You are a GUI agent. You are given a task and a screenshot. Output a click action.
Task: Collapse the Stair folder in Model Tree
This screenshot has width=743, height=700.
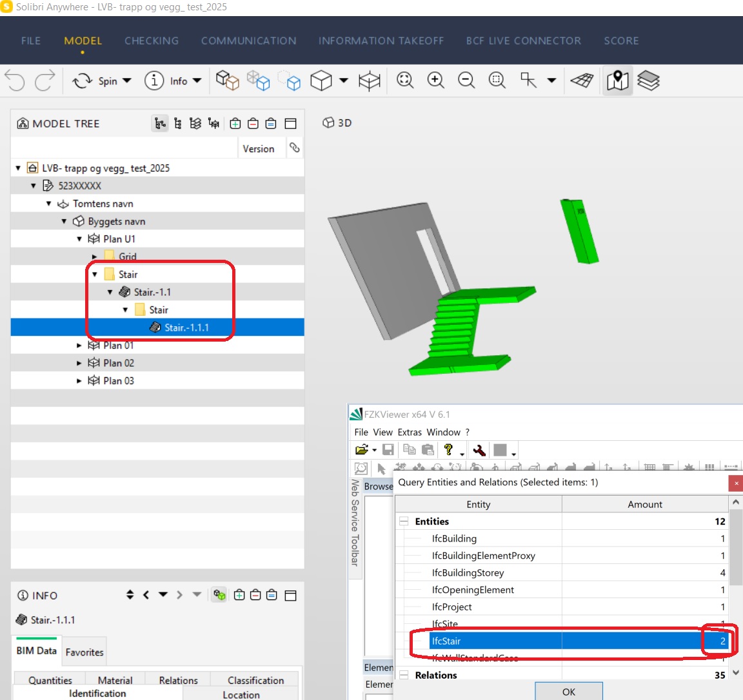pos(95,273)
